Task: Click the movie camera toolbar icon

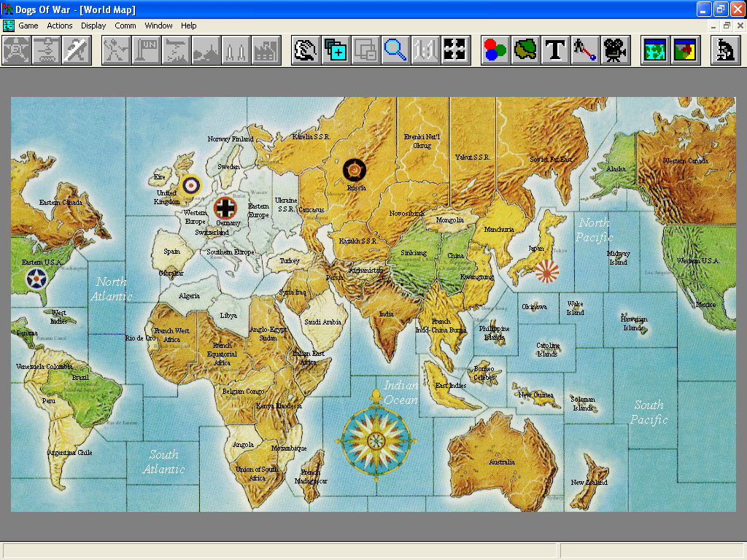Action: [x=616, y=50]
